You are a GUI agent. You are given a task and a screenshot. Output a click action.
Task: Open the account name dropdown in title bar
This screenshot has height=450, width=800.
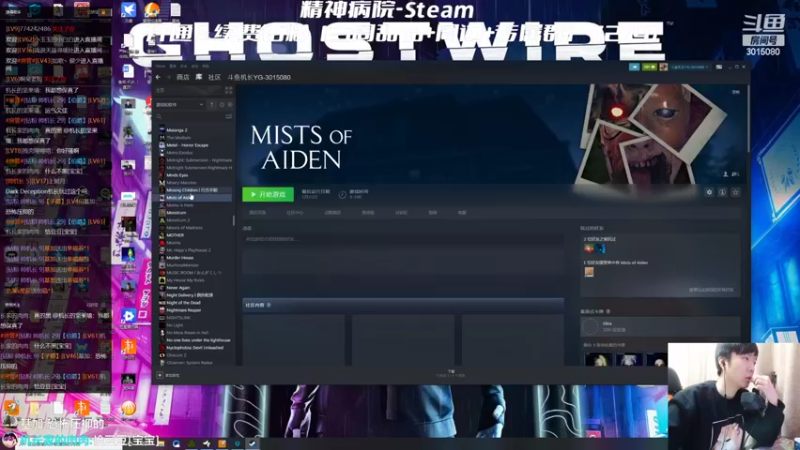(689, 67)
